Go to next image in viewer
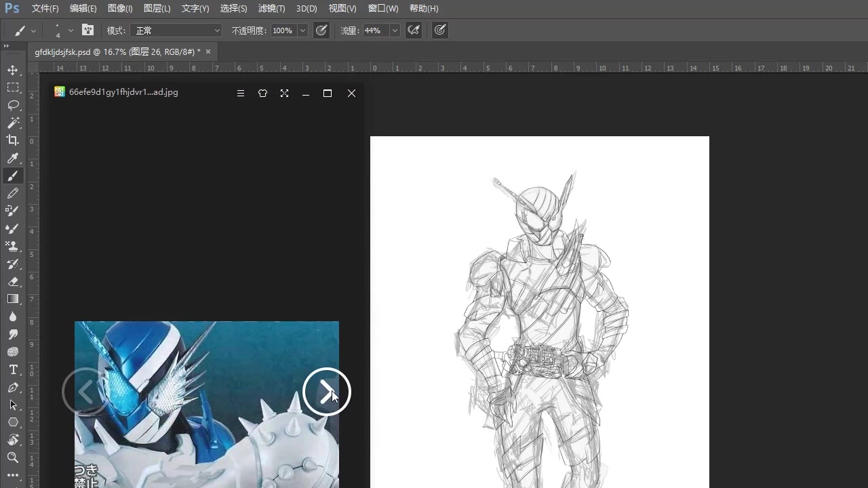Viewport: 868px width, 488px height. (327, 392)
